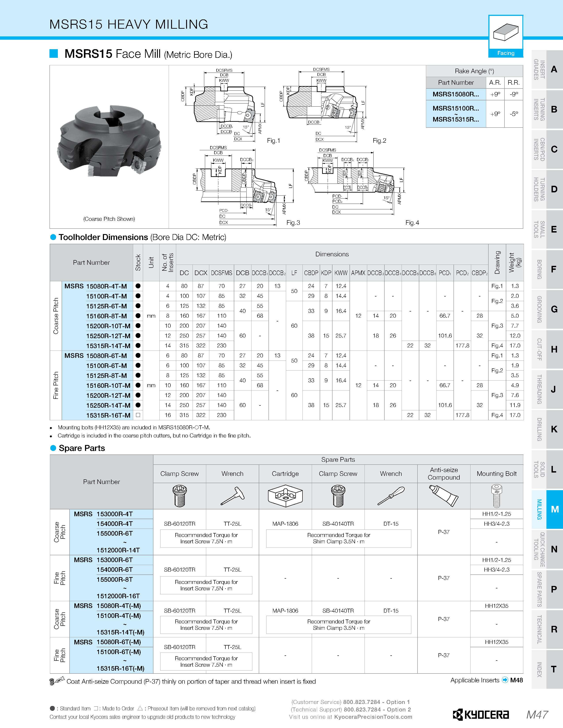Image resolution: width=563 pixels, height=728 pixels.
Task: Click HH3/4-2.3 in first Coarse Pitch group
Action: click(x=497, y=524)
